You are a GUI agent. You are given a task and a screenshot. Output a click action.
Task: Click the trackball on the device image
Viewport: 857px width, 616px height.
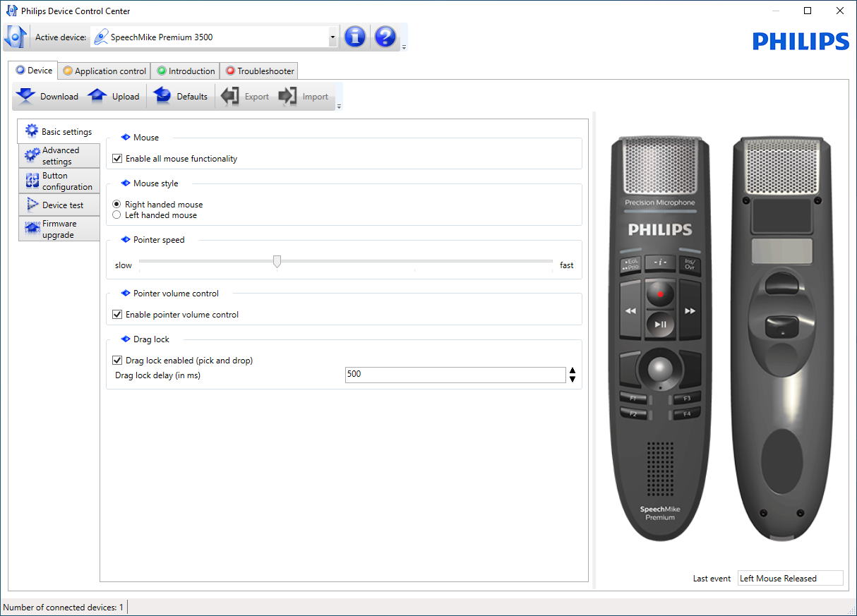pyautogui.click(x=660, y=368)
